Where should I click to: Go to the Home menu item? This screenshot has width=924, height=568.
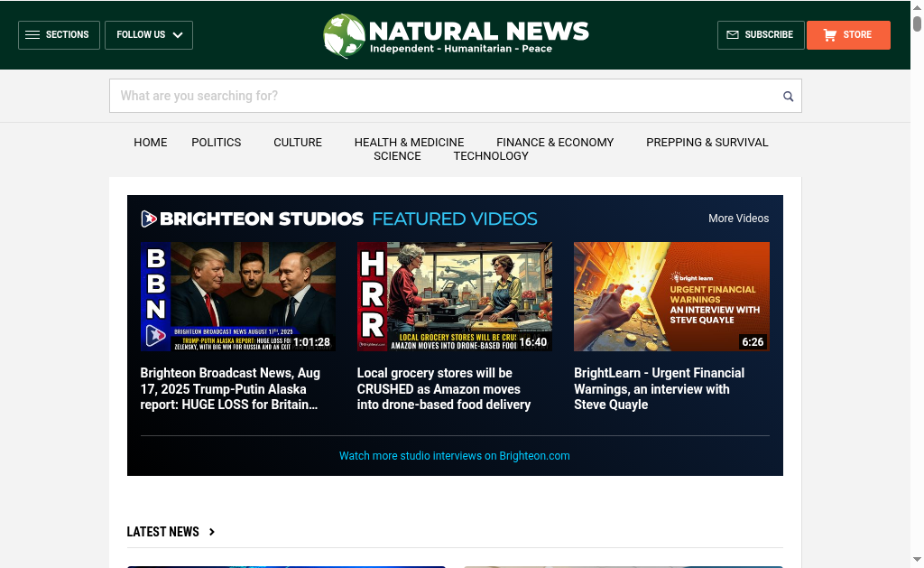pyautogui.click(x=151, y=142)
